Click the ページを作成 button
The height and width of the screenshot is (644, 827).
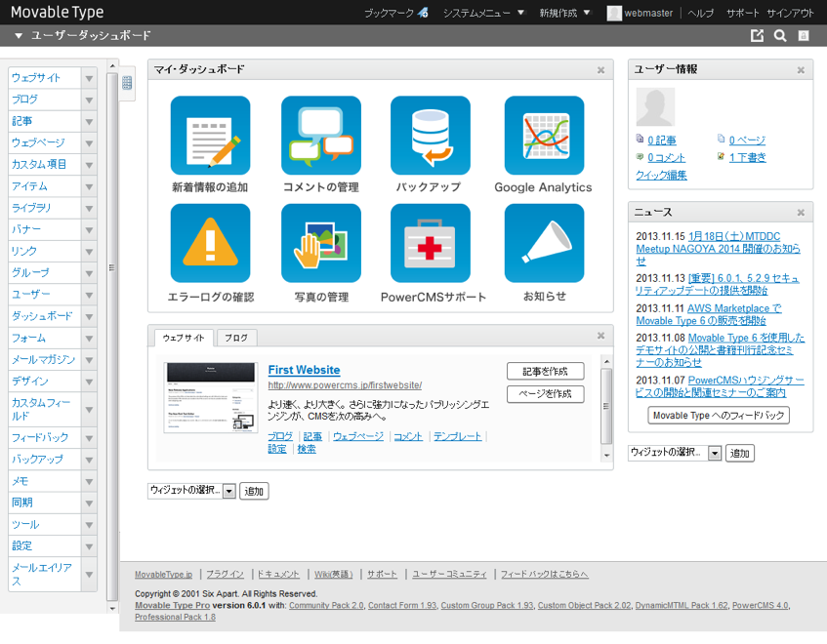tap(546, 393)
